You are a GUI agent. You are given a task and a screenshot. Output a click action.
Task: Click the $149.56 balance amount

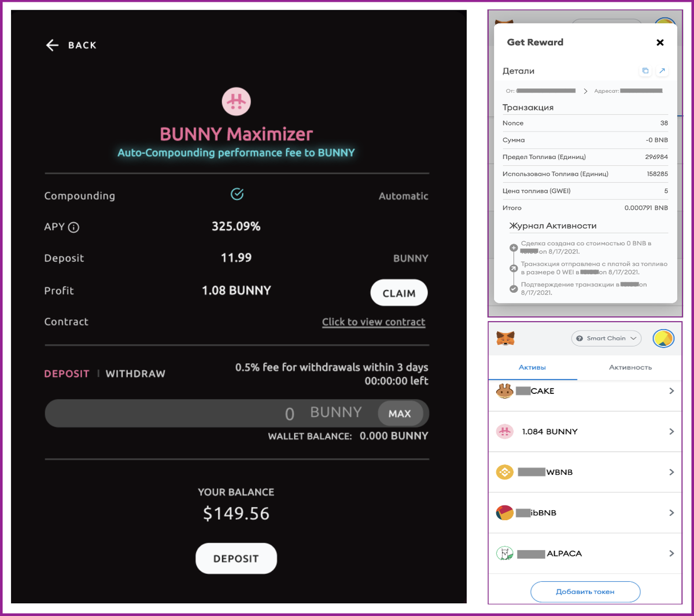click(x=236, y=513)
